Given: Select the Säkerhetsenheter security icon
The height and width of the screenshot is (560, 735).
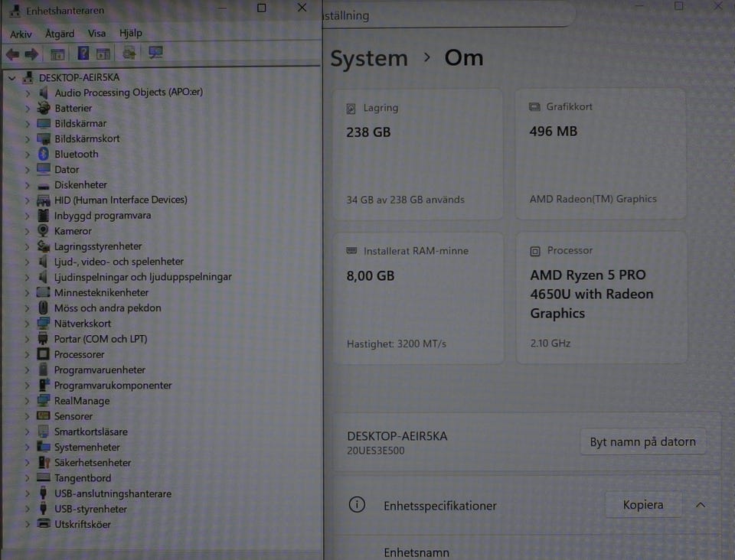Looking at the screenshot, I should (44, 462).
